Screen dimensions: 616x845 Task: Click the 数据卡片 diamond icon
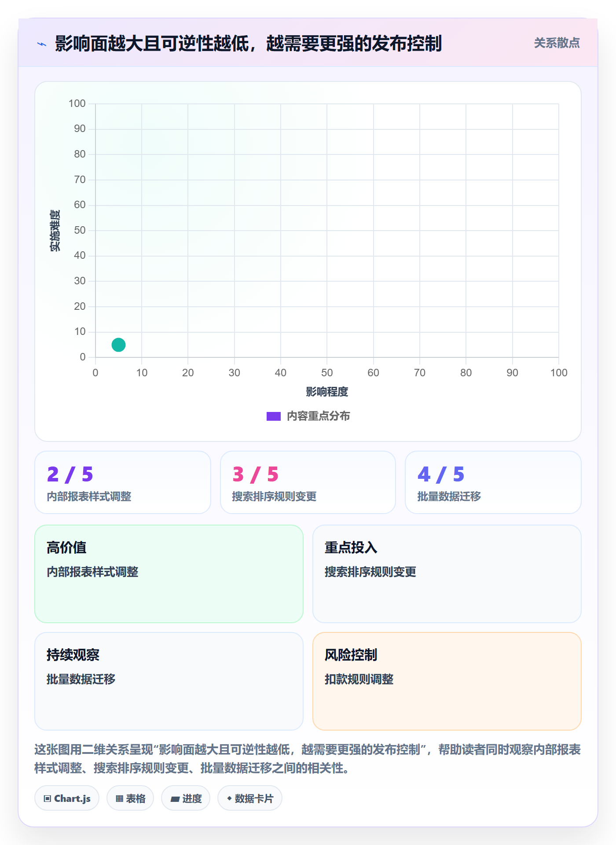[229, 798]
